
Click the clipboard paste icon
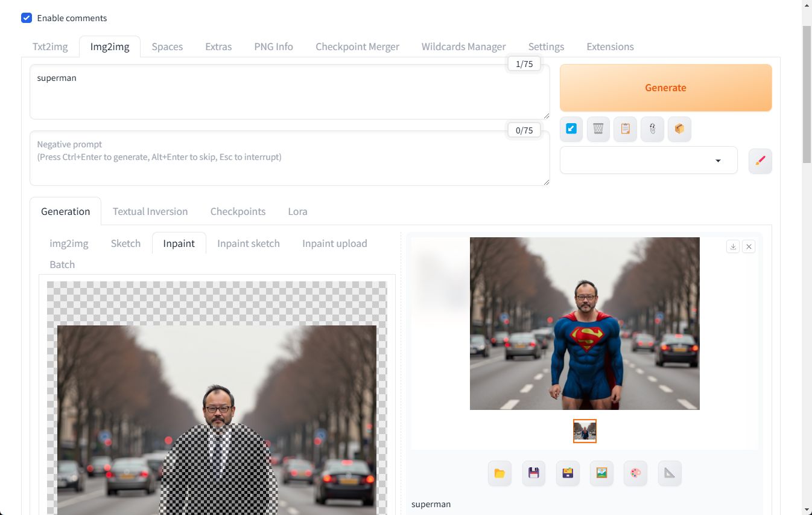pyautogui.click(x=625, y=129)
